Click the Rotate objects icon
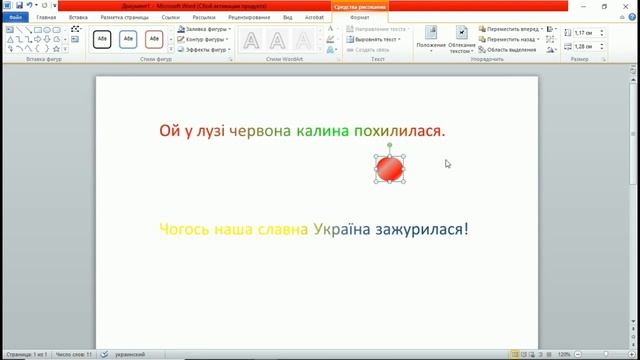 [551, 49]
